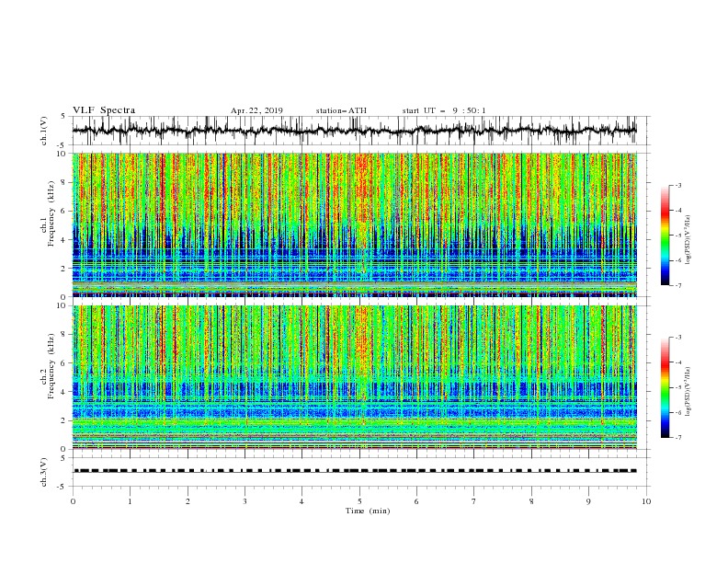Viewport: 728px width, 563px height.
Task: Click time axis tick label "8"
Action: [x=531, y=501]
